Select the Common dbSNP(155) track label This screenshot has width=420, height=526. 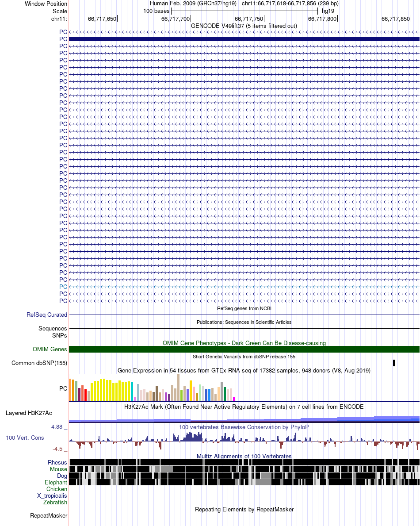[x=39, y=363]
